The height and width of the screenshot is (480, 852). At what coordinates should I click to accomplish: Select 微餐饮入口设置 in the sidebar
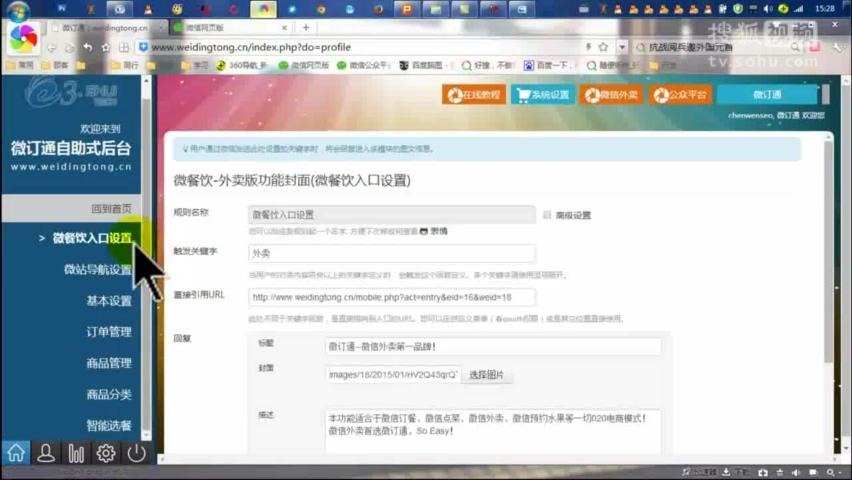click(92, 238)
